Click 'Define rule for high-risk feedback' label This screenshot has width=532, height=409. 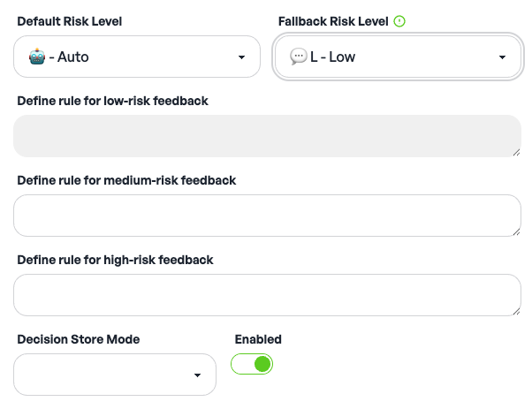coord(115,260)
